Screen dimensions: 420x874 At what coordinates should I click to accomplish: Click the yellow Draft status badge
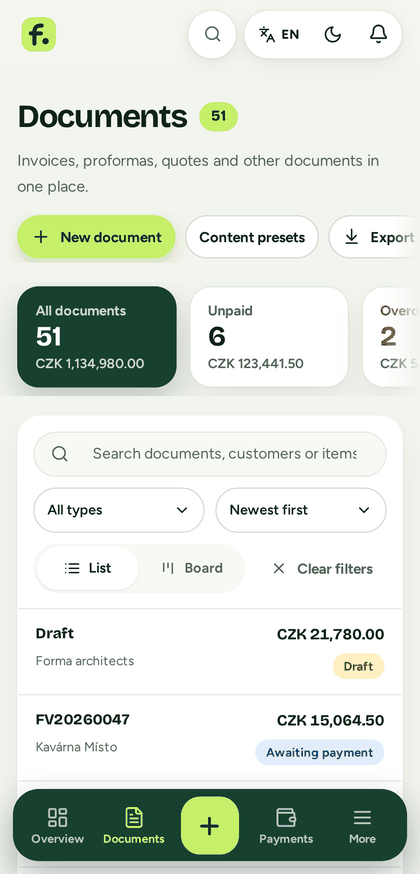(358, 666)
